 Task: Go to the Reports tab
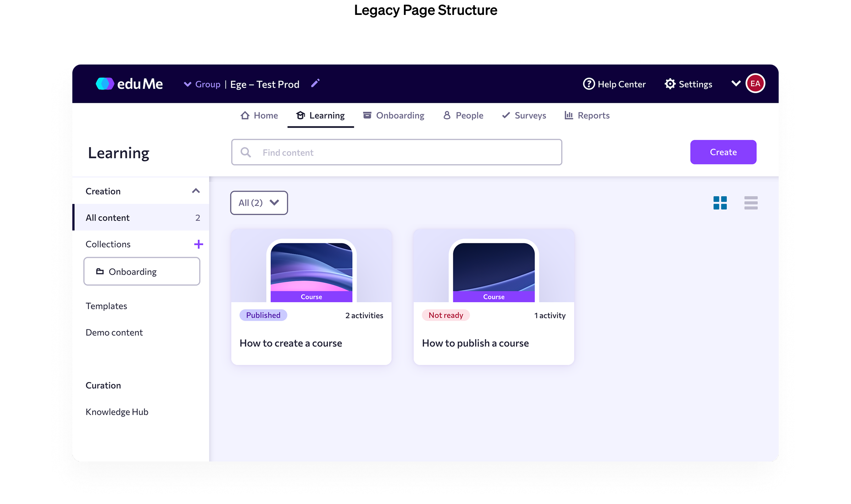click(587, 116)
